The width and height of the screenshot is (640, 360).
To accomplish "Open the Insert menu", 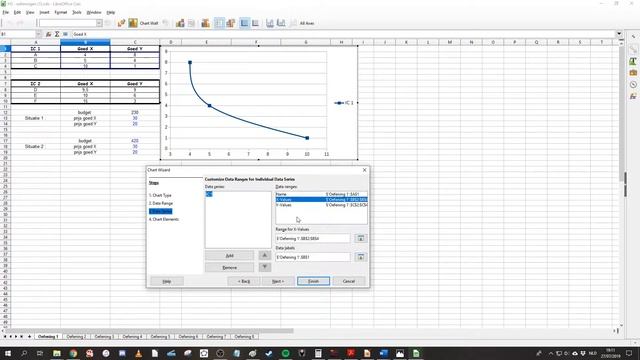I will 44,12.
